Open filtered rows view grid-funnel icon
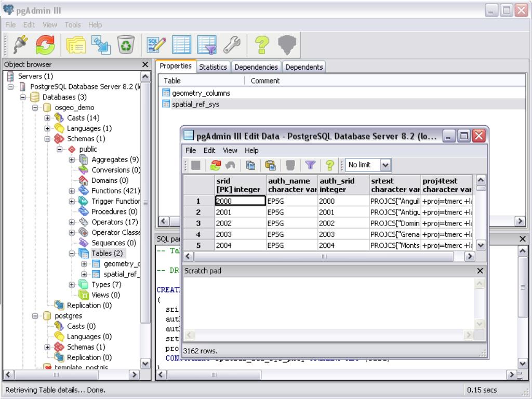The image size is (532, 399). 207,45
